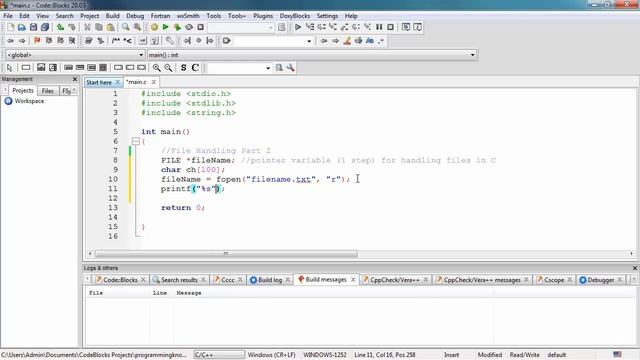The width and height of the screenshot is (640, 360).
Task: Open the Debugging windows icon
Action: [x=406, y=27]
